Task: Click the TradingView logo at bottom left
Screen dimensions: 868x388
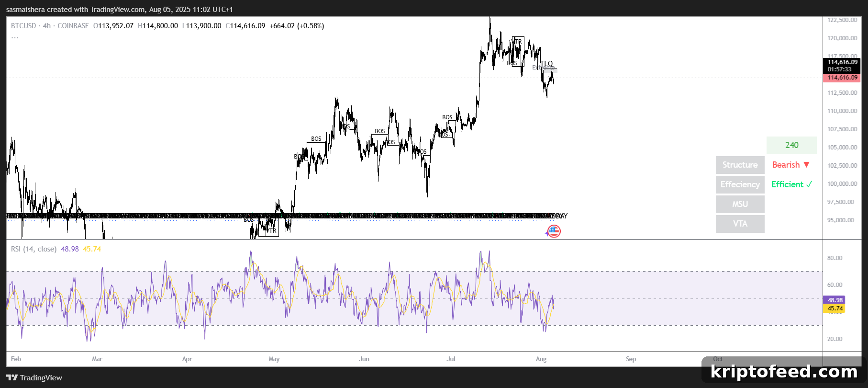Action: pyautogui.click(x=34, y=377)
